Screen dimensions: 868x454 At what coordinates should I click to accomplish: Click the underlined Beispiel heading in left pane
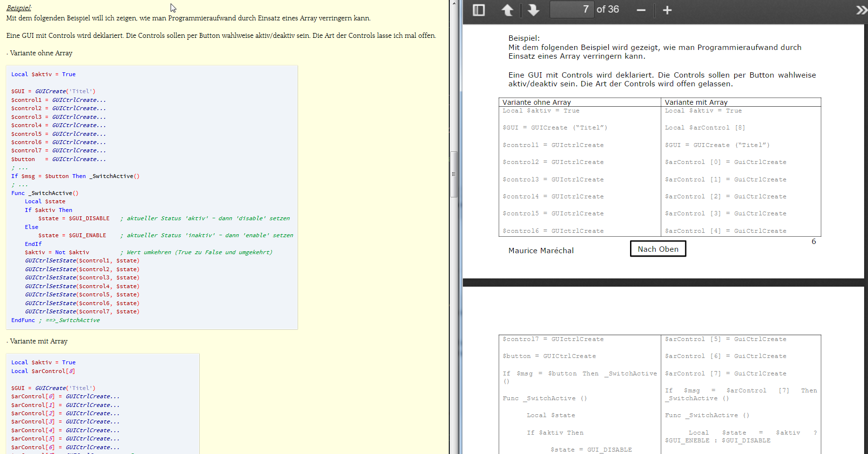point(19,8)
